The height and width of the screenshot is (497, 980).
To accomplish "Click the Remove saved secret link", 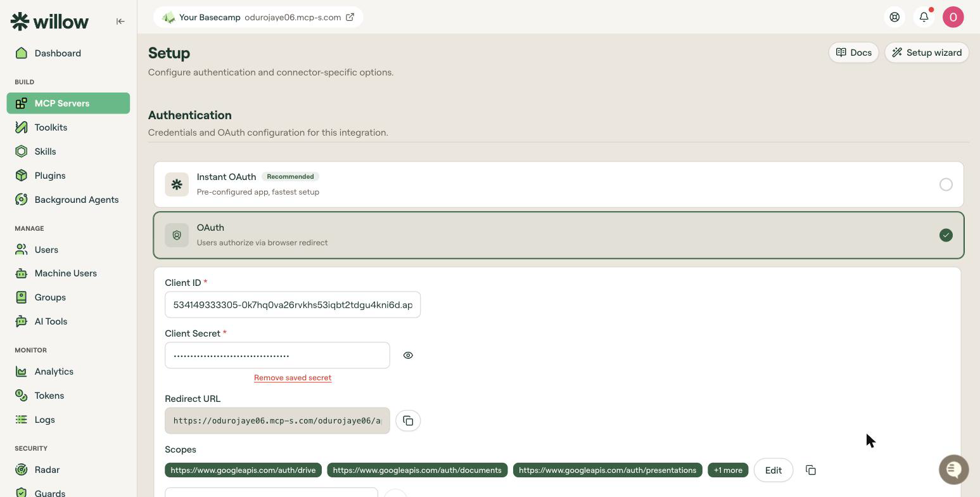I will (293, 378).
